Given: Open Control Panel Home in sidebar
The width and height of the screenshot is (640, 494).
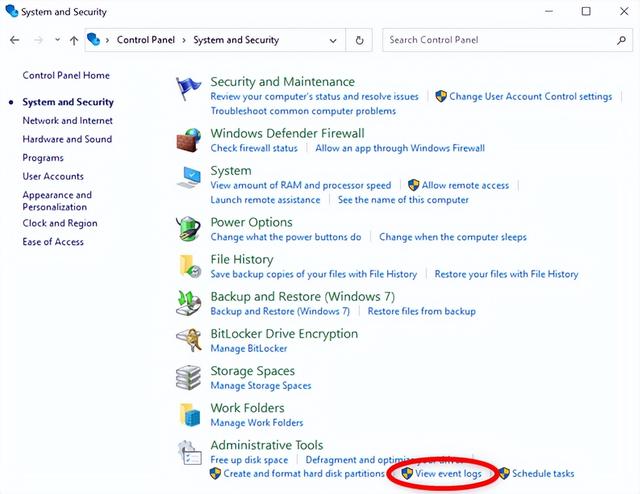Looking at the screenshot, I should 66,75.
